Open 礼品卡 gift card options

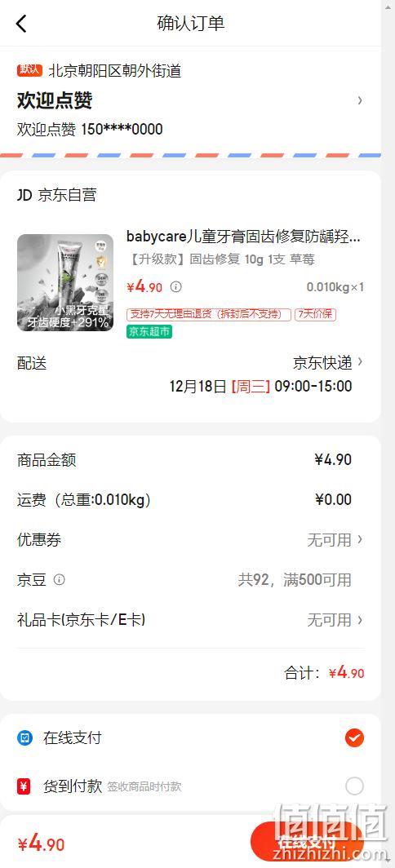pyautogui.click(x=191, y=620)
